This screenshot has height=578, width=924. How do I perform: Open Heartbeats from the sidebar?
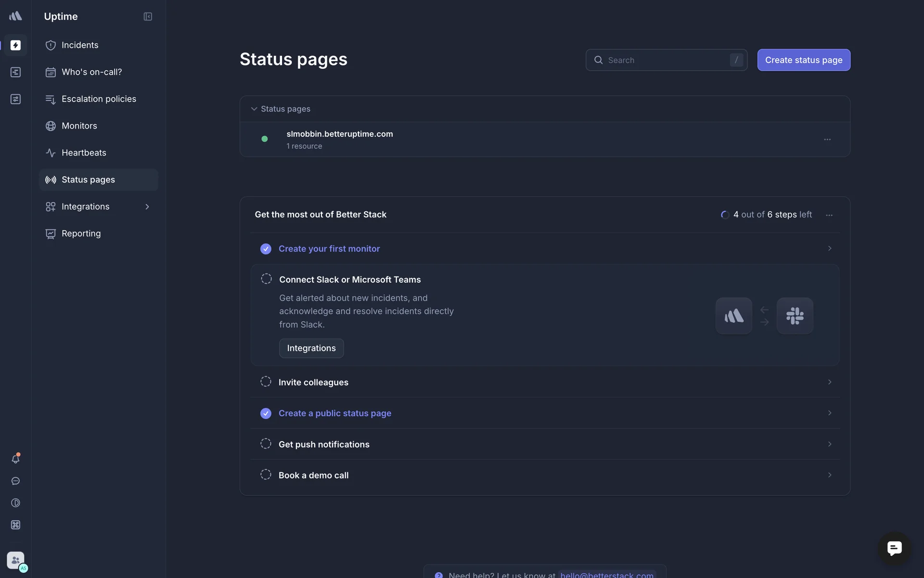click(83, 153)
